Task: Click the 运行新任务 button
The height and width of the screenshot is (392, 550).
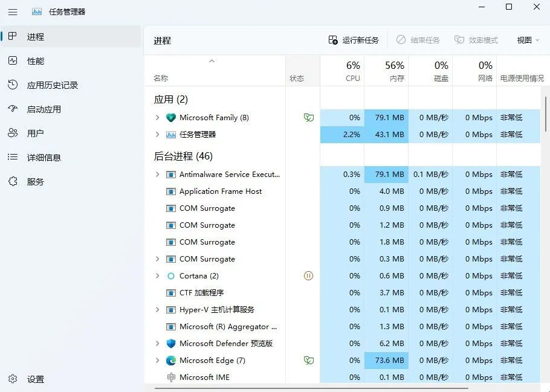Action: pyautogui.click(x=354, y=40)
